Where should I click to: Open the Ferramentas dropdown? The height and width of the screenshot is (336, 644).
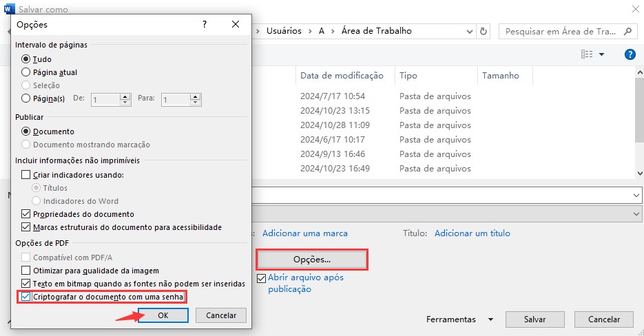pyautogui.click(x=459, y=319)
